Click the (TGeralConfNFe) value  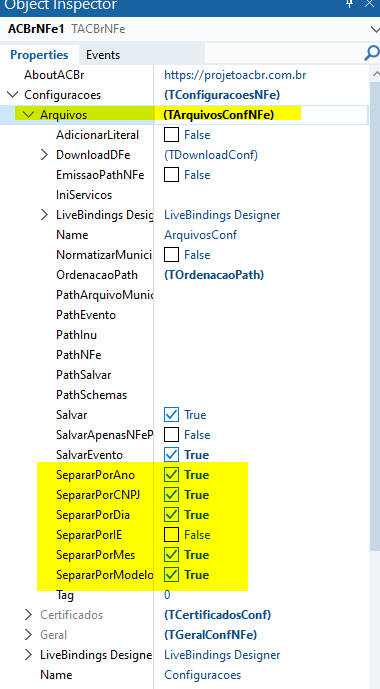click(x=210, y=635)
